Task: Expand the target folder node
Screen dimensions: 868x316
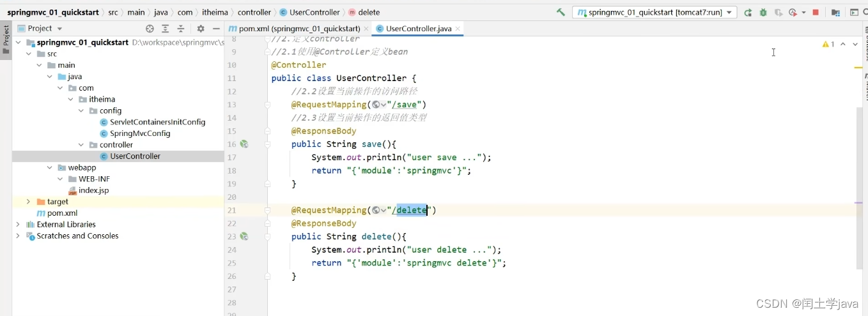Action: point(28,202)
